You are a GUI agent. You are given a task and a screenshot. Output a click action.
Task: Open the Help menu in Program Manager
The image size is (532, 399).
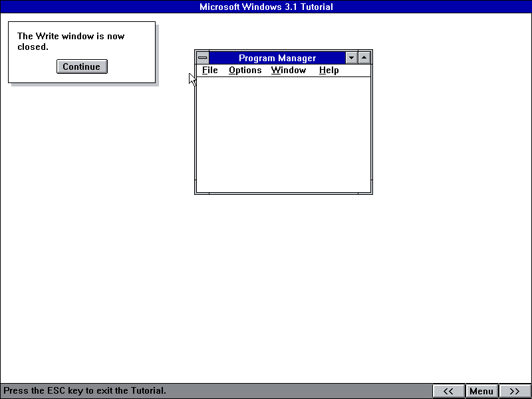click(x=329, y=70)
